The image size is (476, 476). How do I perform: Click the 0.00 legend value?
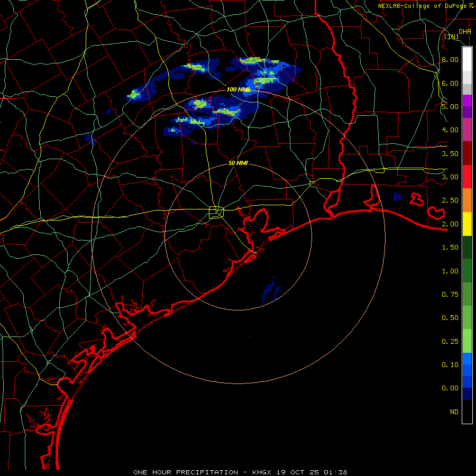click(450, 388)
